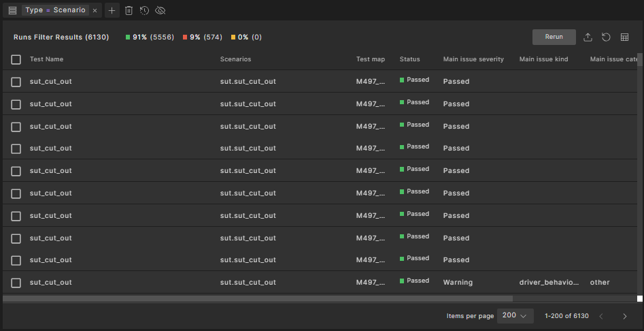Open Items per page 200 dropdown
This screenshot has height=331, width=644.
[x=515, y=316]
